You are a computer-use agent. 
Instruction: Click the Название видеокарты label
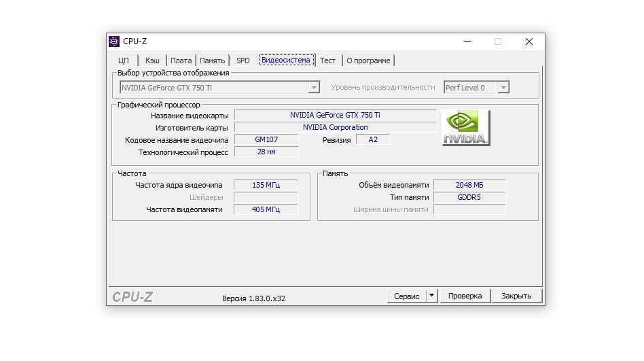coord(190,116)
